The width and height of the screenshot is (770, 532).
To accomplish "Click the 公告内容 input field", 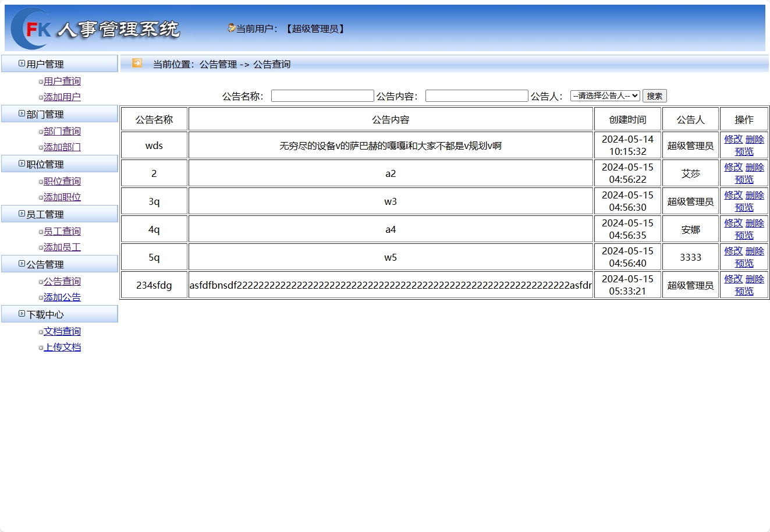I will 477,95.
